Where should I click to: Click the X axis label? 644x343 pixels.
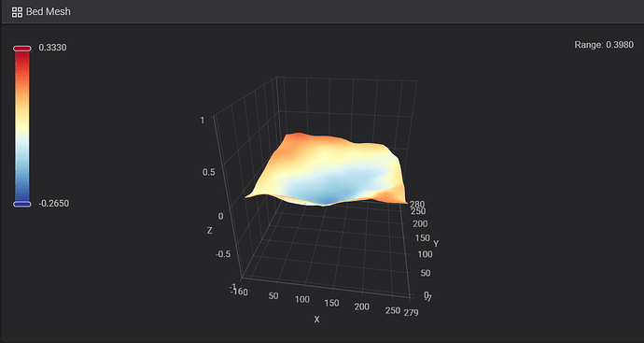coord(316,319)
